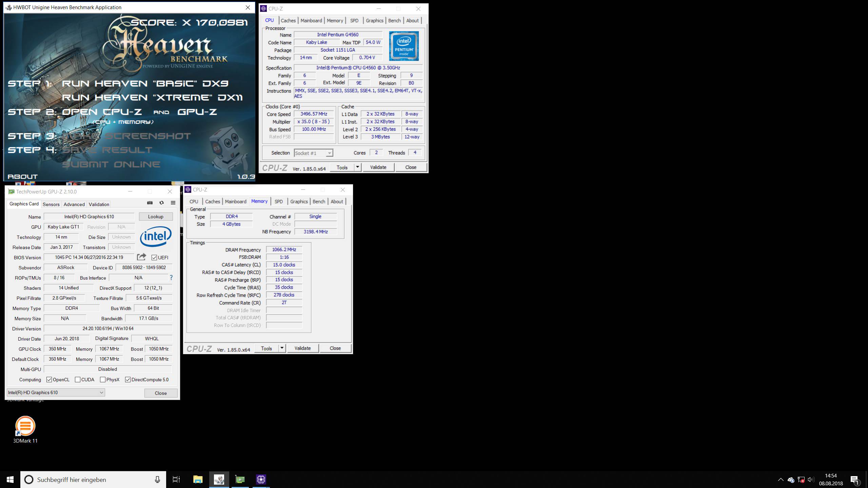Click OPEN CPU-Z in the Heaven app
The image size is (868, 488).
(x=102, y=112)
